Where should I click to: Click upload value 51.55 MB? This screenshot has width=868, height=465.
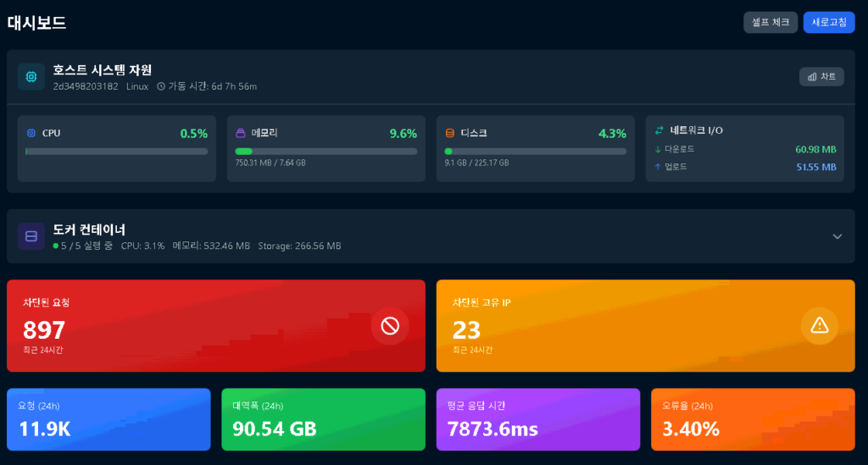(816, 167)
